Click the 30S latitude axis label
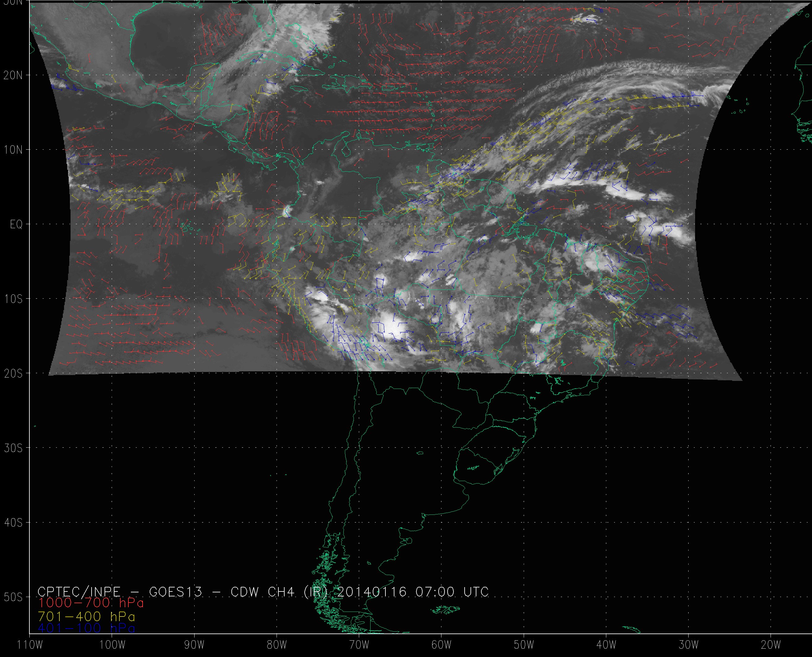 point(13,448)
